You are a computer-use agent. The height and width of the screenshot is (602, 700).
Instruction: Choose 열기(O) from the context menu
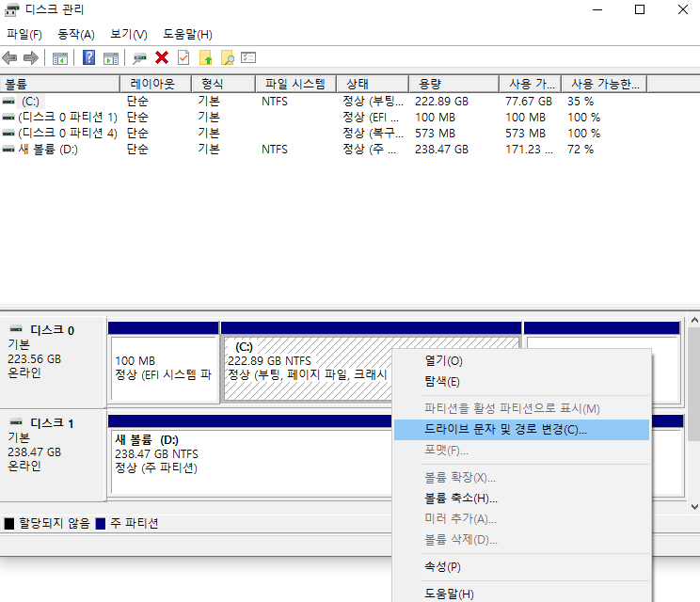521,361
